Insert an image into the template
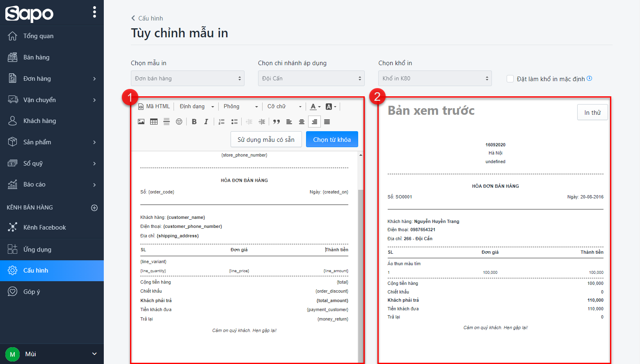The image size is (640, 364). coord(141,122)
